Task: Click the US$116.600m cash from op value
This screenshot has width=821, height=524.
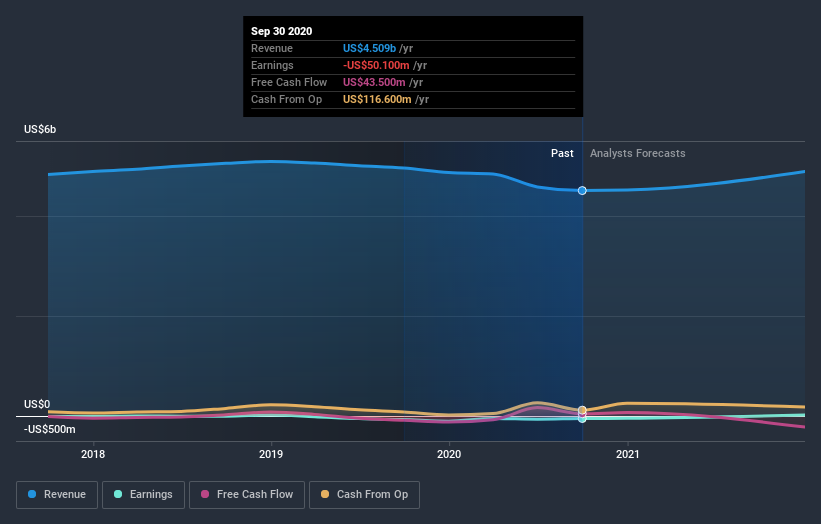Action: (377, 99)
